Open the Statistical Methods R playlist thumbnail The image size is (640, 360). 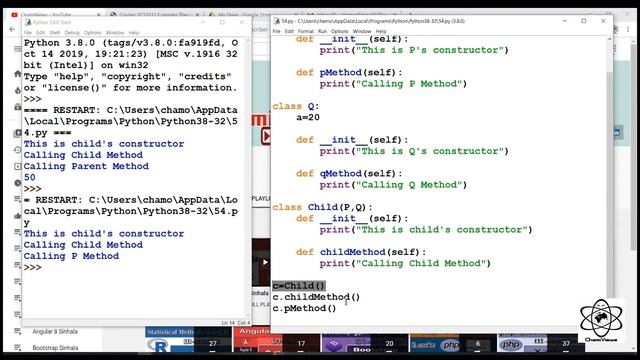[x=188, y=340]
